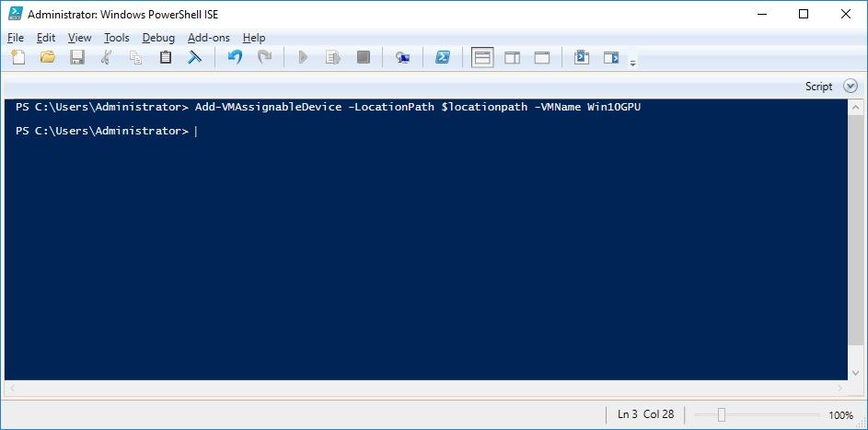Image resolution: width=868 pixels, height=430 pixels.
Task: Click the $locationpath variable in the console
Action: 484,108
